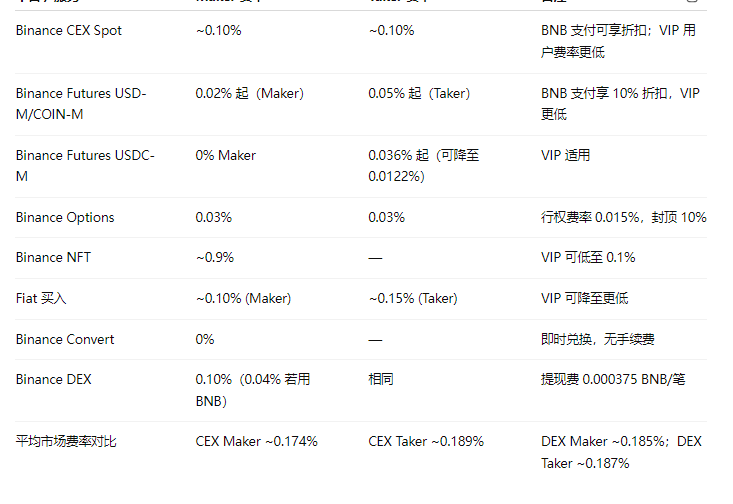The image size is (733, 504).
Task: Select the Binance Options row label
Action: pos(65,217)
